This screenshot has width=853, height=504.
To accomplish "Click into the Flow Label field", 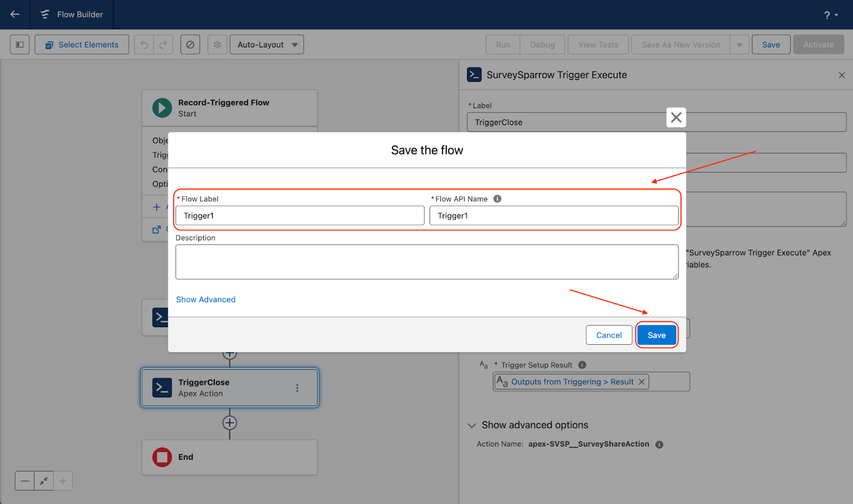I will (x=300, y=216).
